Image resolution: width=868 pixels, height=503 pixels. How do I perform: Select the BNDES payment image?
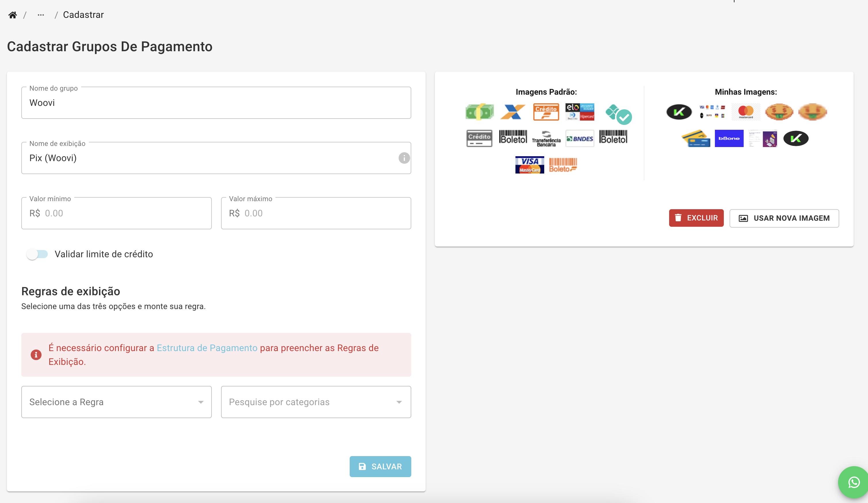(x=580, y=138)
